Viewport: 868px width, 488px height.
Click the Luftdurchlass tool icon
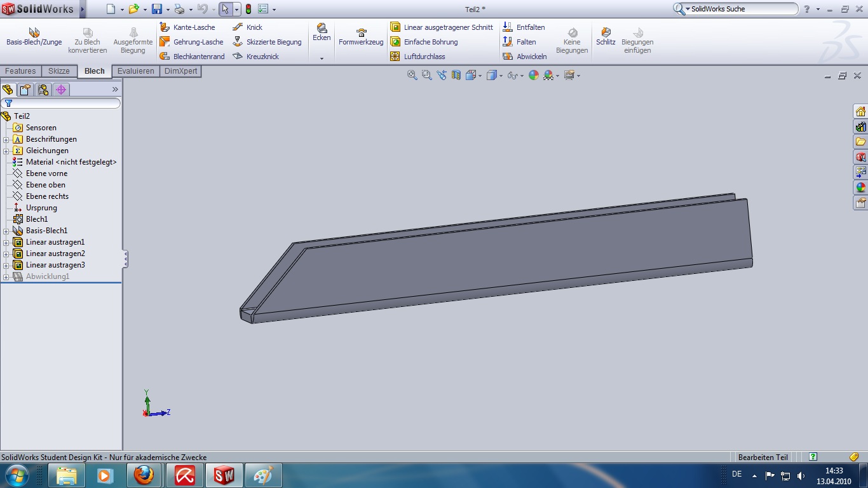tap(395, 57)
